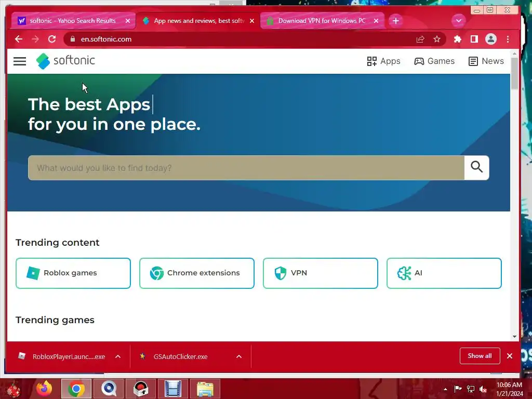Click the 'What would you like to find today?' search field
Image resolution: width=532 pixels, height=399 pixels.
[x=246, y=168]
